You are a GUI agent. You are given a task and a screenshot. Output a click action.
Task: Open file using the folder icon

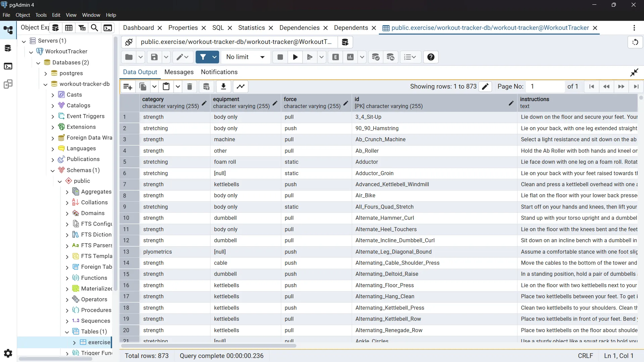pos(129,57)
